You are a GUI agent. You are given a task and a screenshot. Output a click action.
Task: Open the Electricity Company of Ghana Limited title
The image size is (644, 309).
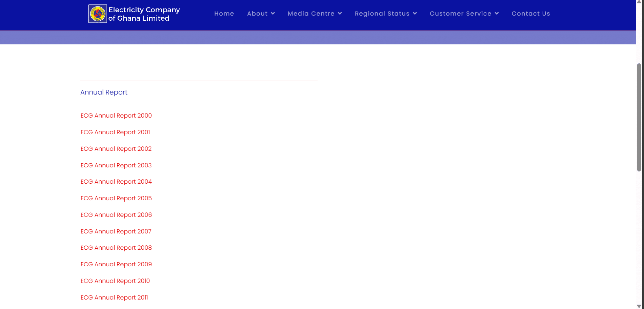144,14
